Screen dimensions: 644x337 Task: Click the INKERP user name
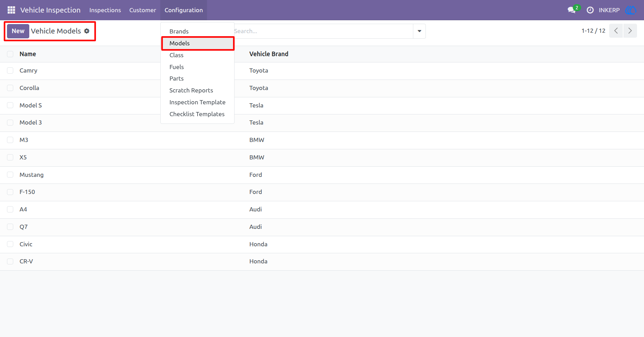click(609, 10)
